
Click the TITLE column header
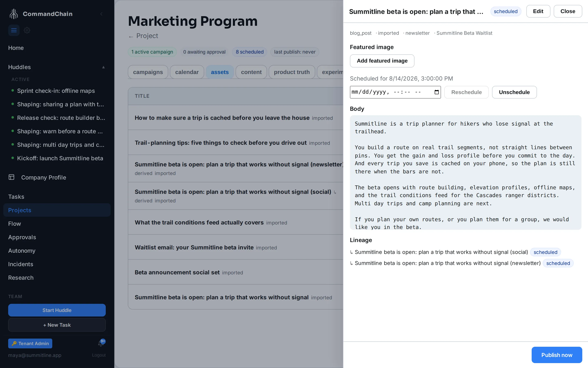point(142,96)
